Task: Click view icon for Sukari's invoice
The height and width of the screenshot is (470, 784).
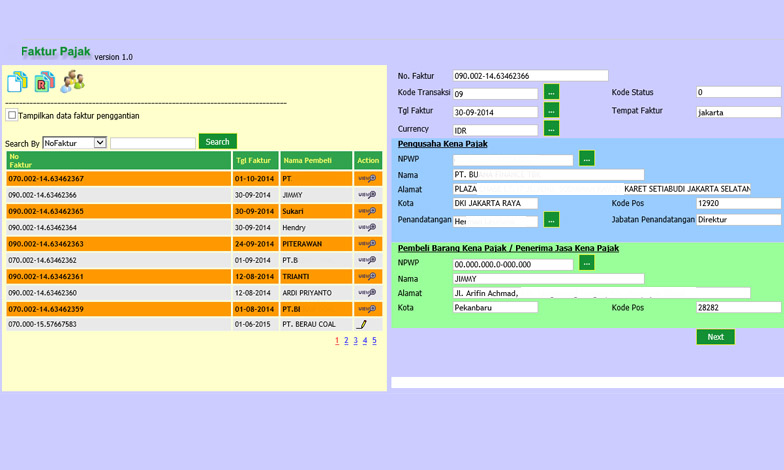Action: click(367, 211)
